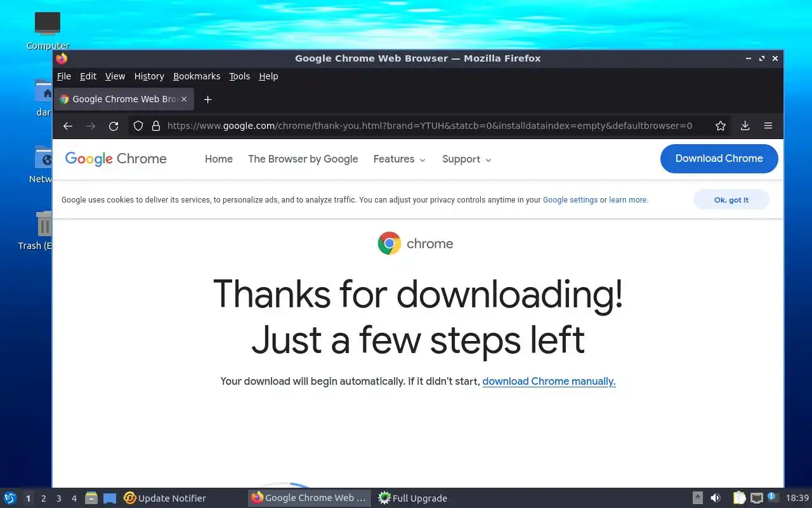Image resolution: width=812 pixels, height=508 pixels.
Task: Open the Firefox downloads panel
Action: [x=745, y=126]
